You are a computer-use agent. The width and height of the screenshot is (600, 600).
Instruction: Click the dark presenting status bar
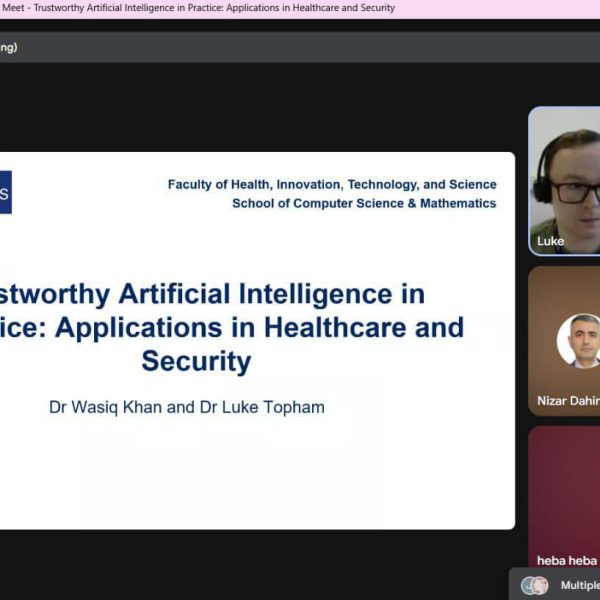(300, 47)
